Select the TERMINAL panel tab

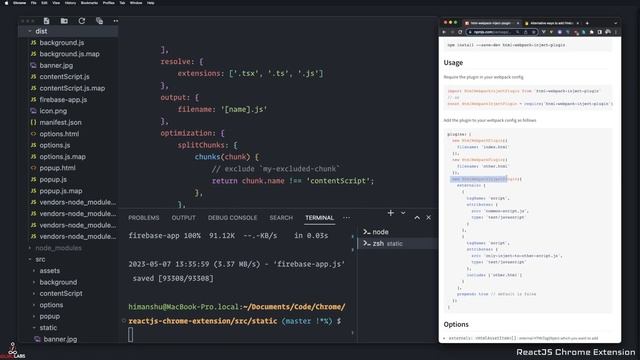[319, 218]
